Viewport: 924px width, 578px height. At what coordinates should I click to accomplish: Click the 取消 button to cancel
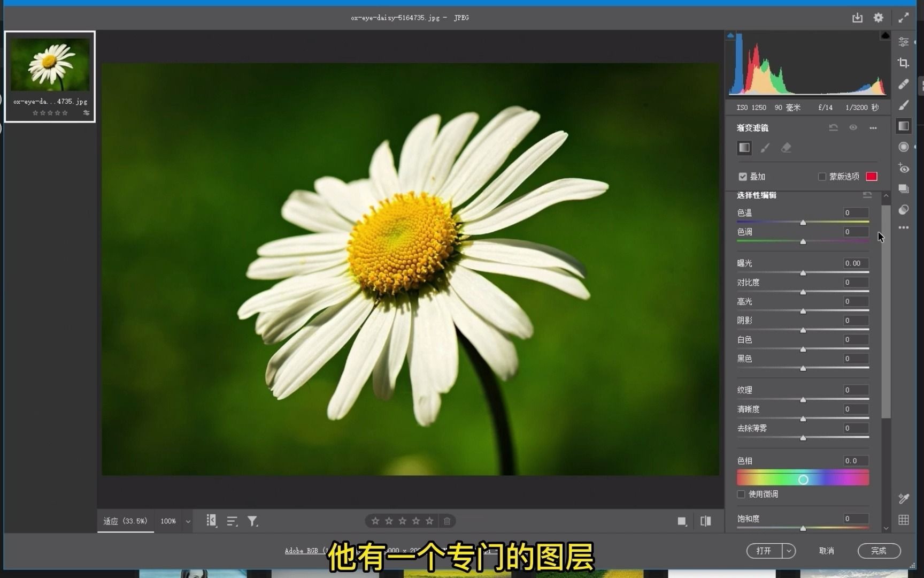826,551
